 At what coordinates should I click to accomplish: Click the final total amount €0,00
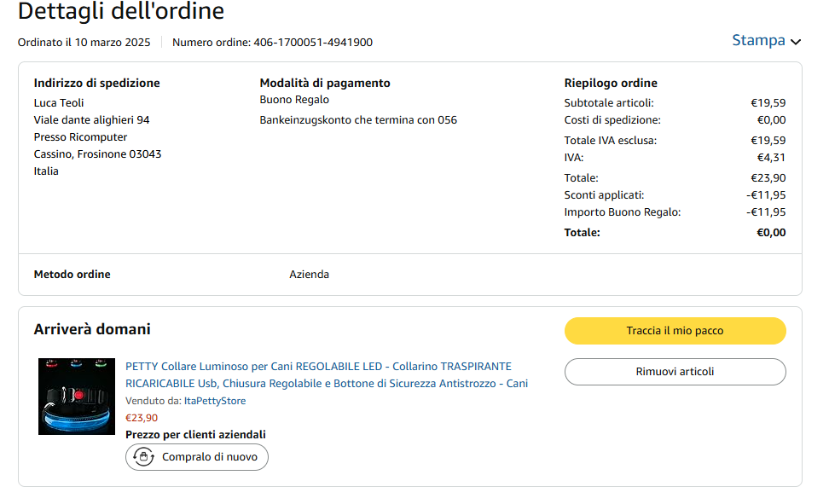pos(771,233)
